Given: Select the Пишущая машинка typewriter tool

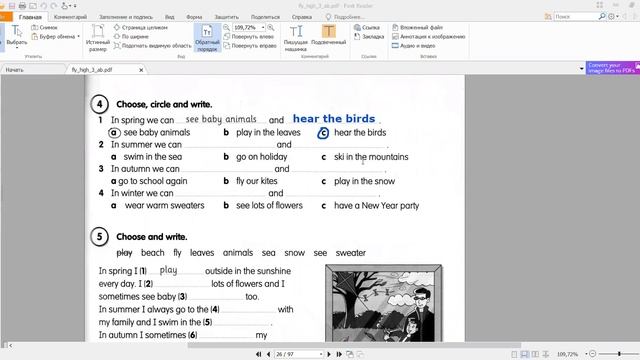Looking at the screenshot, I should 296,38.
